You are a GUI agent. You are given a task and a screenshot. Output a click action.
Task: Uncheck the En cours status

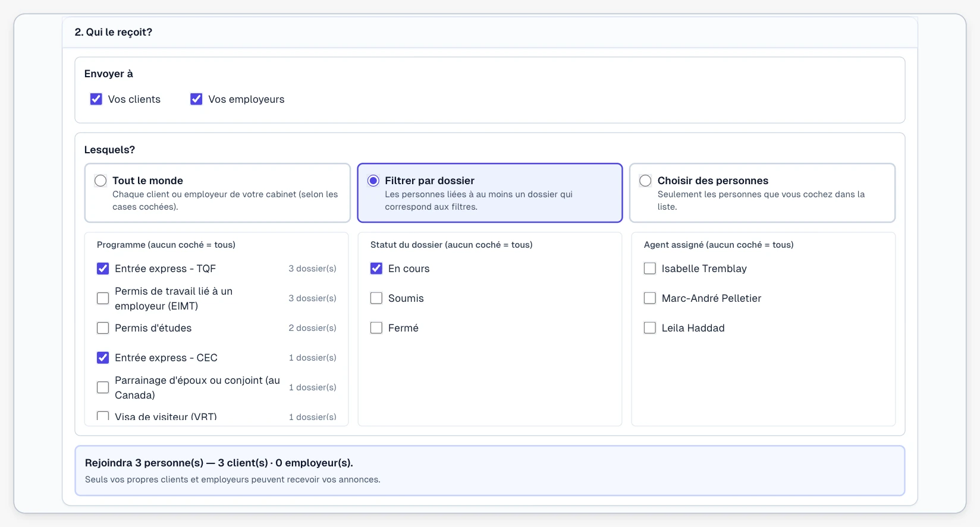click(376, 269)
